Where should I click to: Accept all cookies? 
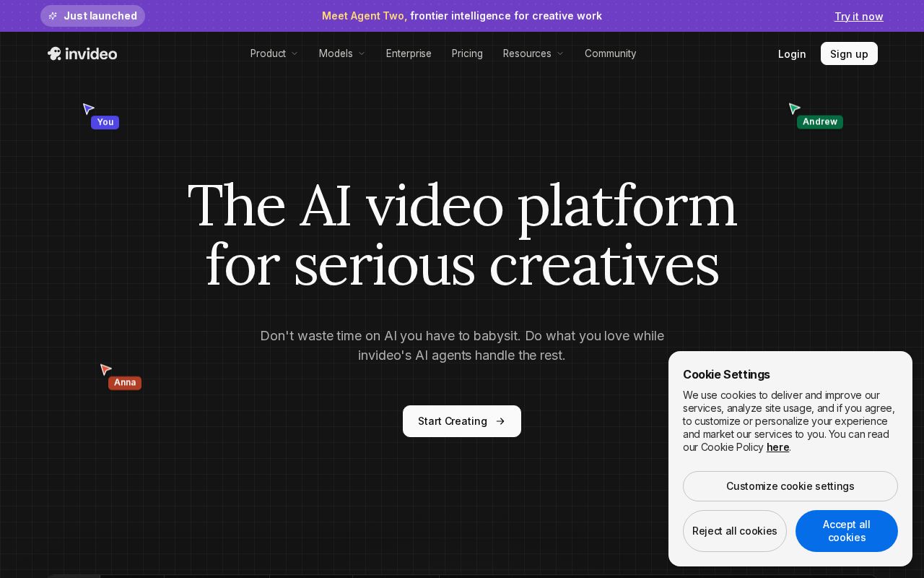847,531
